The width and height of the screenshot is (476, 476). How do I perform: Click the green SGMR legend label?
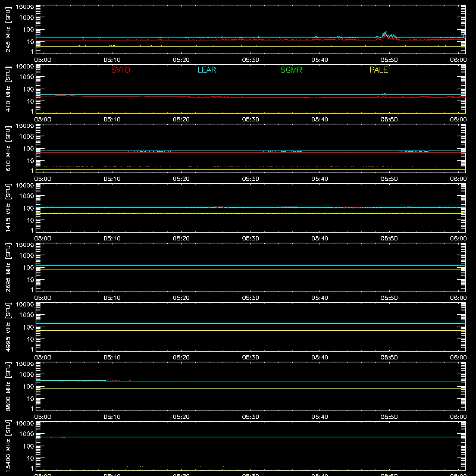pyautogui.click(x=291, y=70)
